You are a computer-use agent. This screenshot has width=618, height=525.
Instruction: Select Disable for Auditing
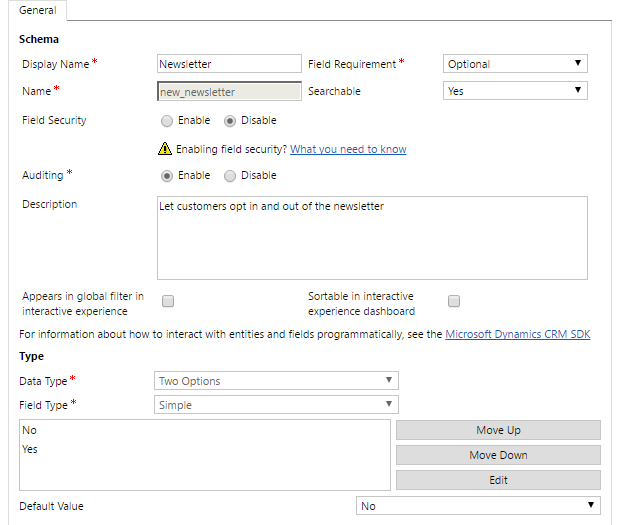coord(230,176)
